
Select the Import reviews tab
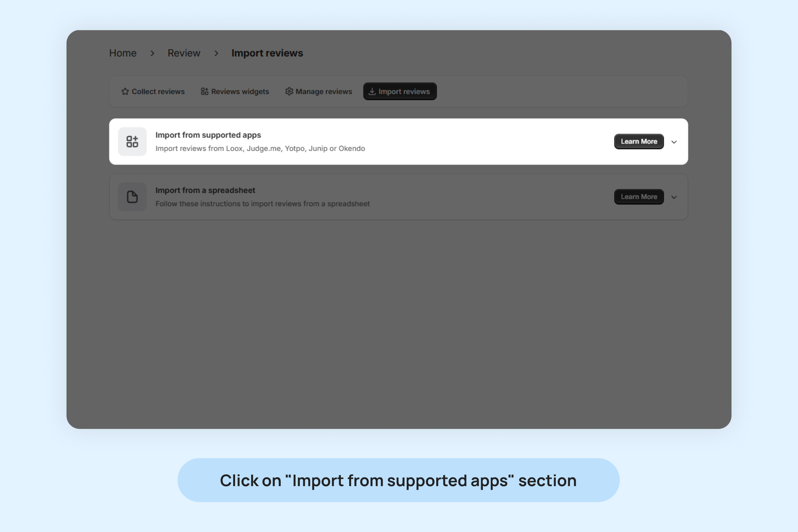(x=400, y=92)
